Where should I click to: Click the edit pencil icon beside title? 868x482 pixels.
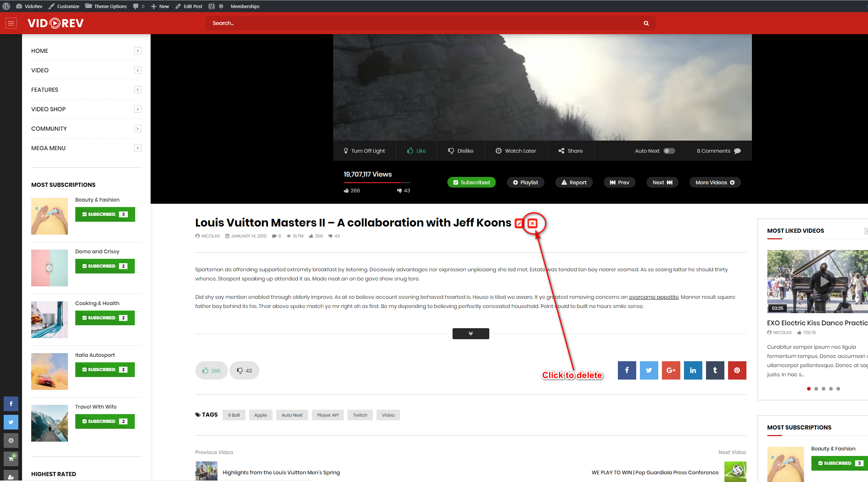(x=519, y=223)
